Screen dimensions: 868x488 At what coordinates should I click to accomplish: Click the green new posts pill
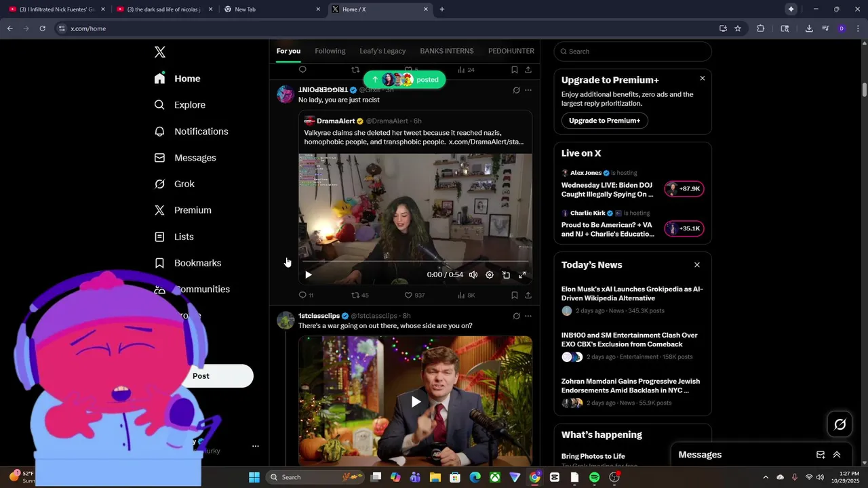tap(404, 79)
